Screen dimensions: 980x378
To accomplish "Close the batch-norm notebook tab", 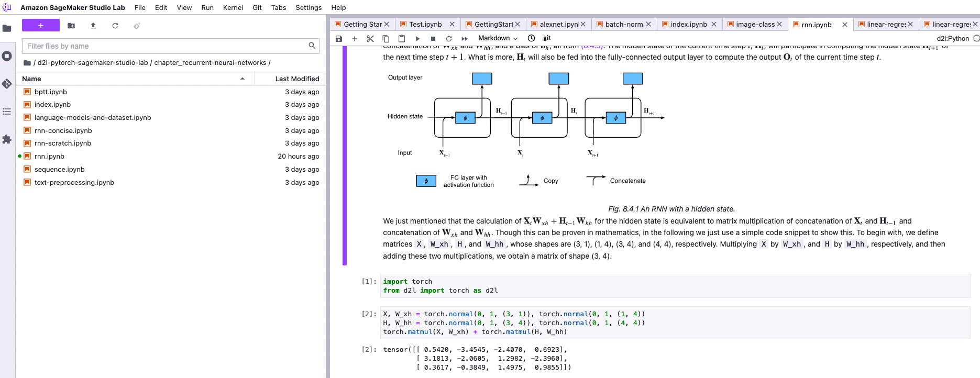I will (648, 25).
